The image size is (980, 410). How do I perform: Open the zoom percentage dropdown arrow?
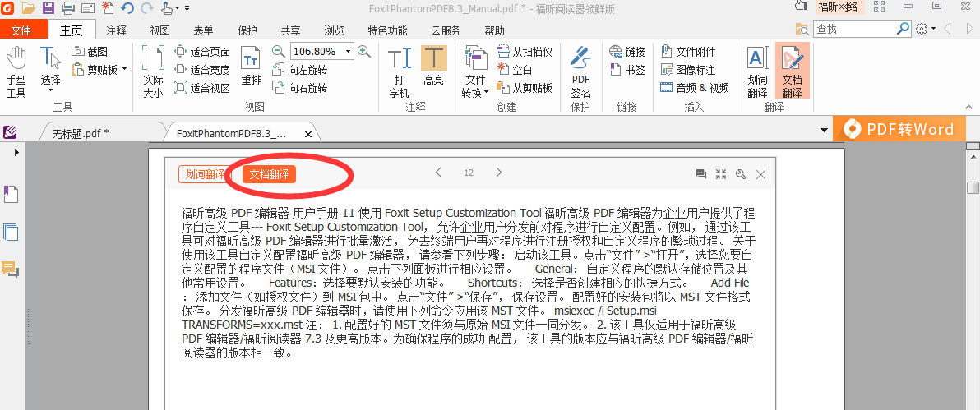click(x=348, y=51)
